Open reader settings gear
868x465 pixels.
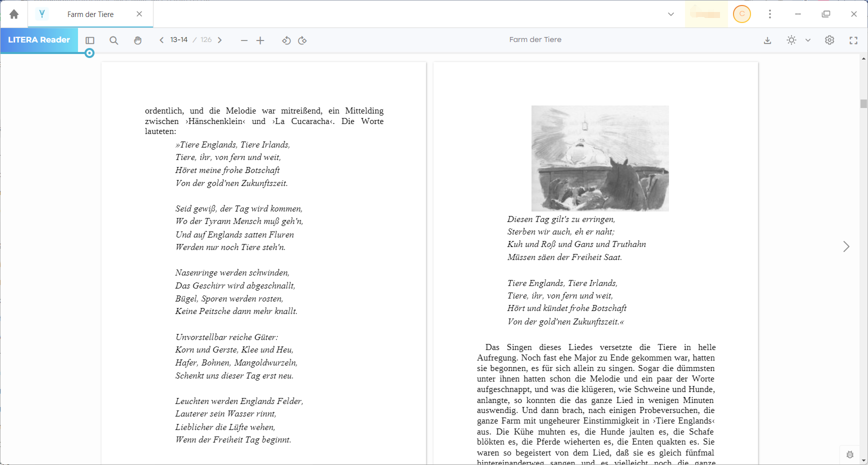tap(829, 40)
